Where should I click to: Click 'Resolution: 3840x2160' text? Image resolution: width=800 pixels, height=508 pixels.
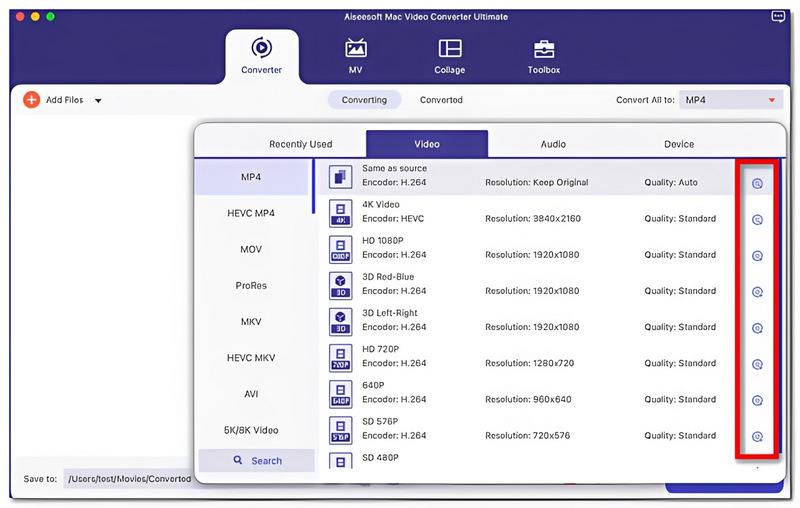(x=533, y=219)
